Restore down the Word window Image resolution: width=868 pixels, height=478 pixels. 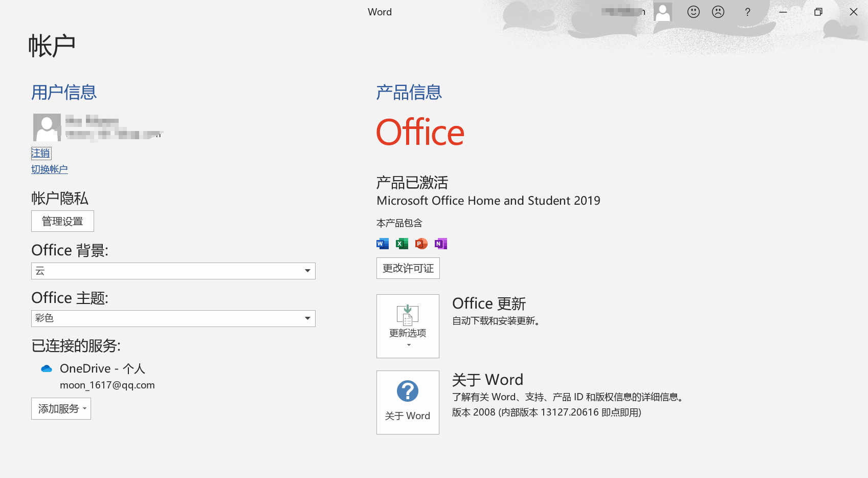point(818,12)
